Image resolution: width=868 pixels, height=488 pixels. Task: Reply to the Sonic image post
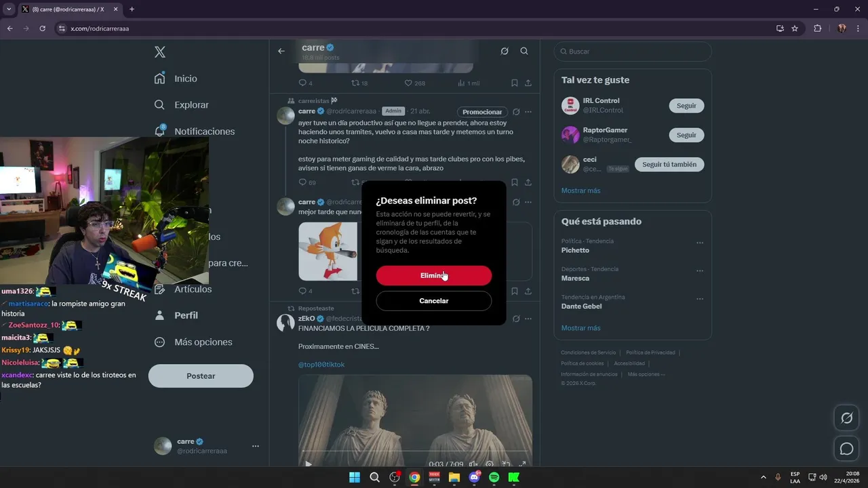[x=302, y=291]
